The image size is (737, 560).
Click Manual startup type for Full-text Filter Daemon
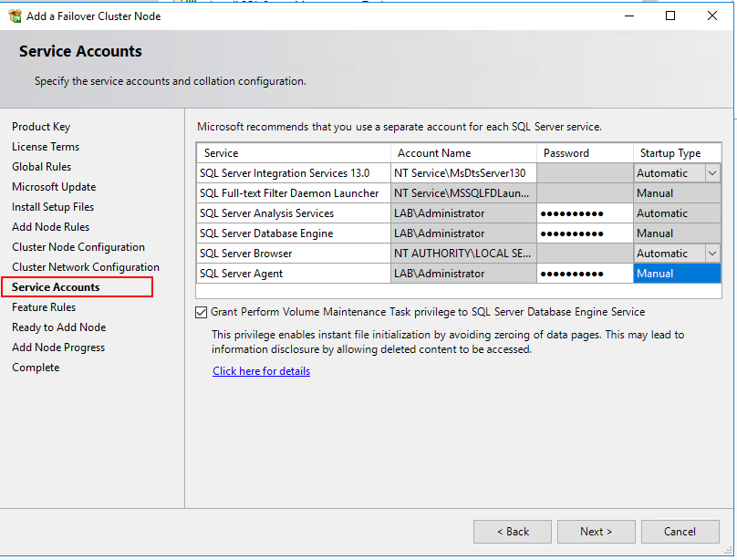point(677,193)
